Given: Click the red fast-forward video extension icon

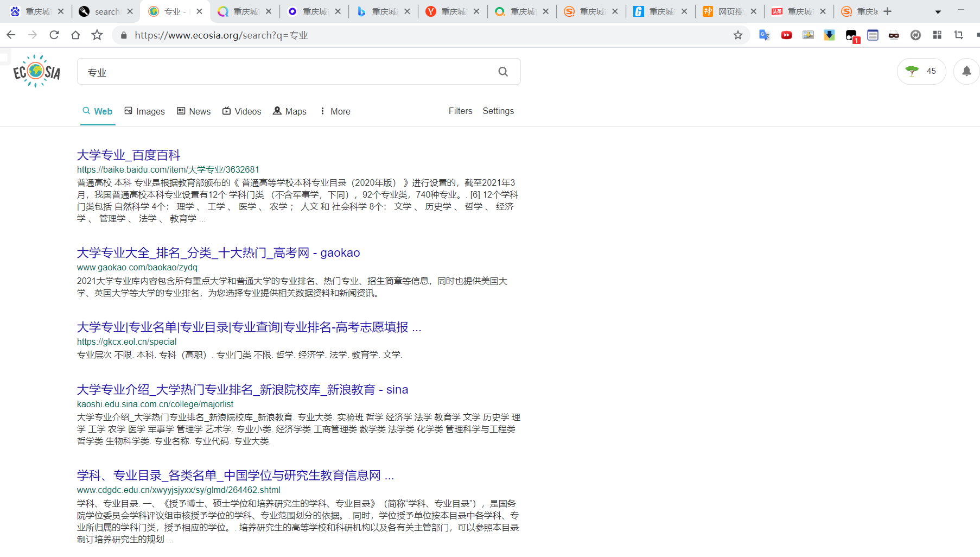Looking at the screenshot, I should coord(786,35).
